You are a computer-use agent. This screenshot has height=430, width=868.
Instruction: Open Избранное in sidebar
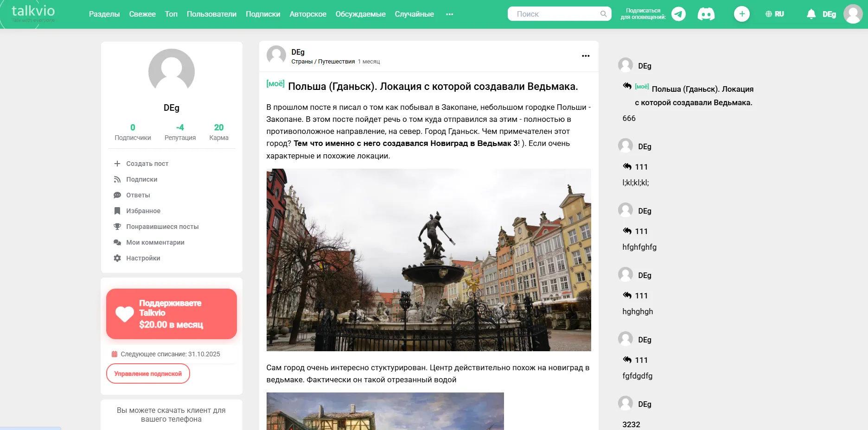pos(143,211)
